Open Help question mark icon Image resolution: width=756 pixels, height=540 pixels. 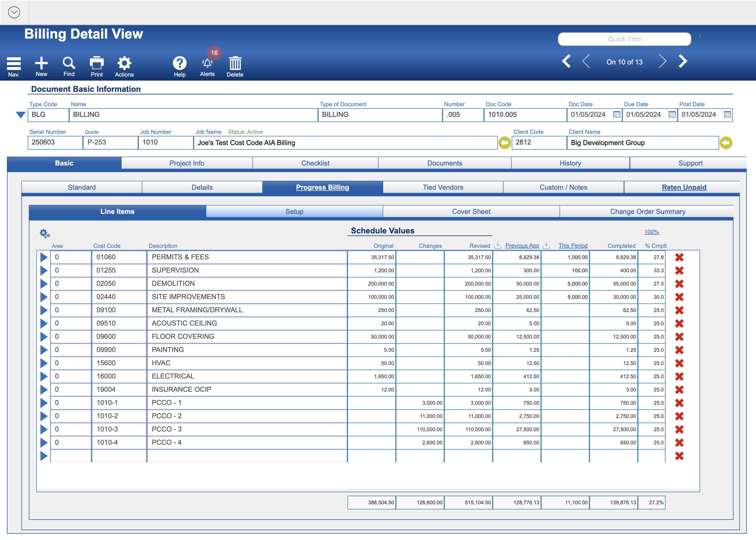(179, 66)
